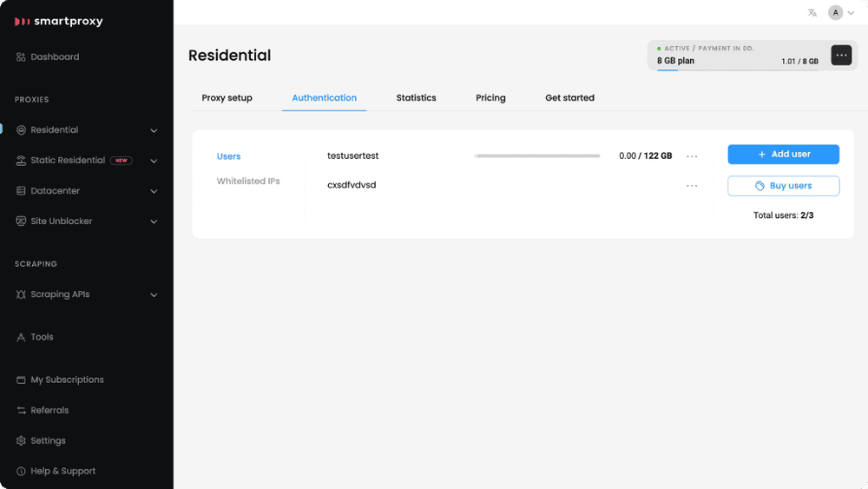Click the language translate icon

coord(812,13)
